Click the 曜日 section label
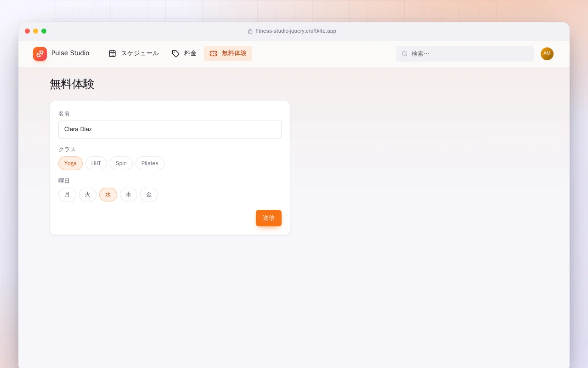 (x=64, y=181)
